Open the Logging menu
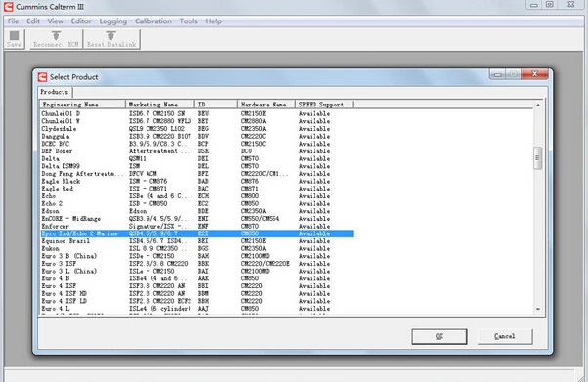Viewport: 588px width, 382px height. [x=113, y=21]
